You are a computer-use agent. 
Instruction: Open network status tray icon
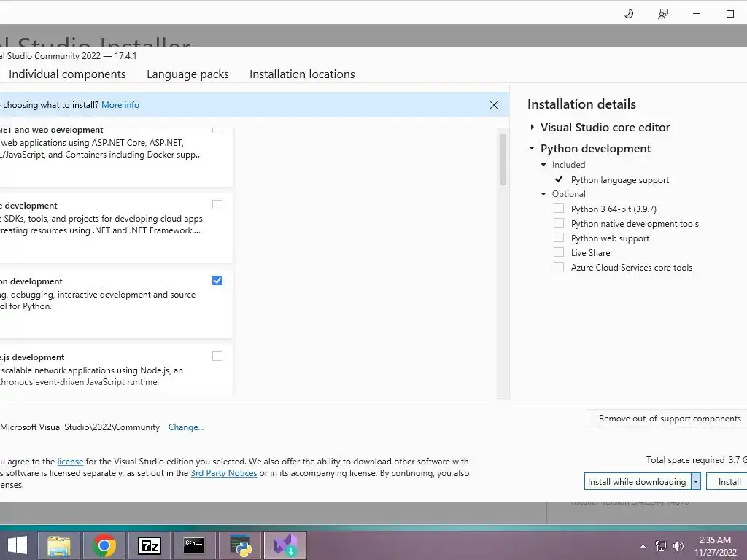(661, 546)
